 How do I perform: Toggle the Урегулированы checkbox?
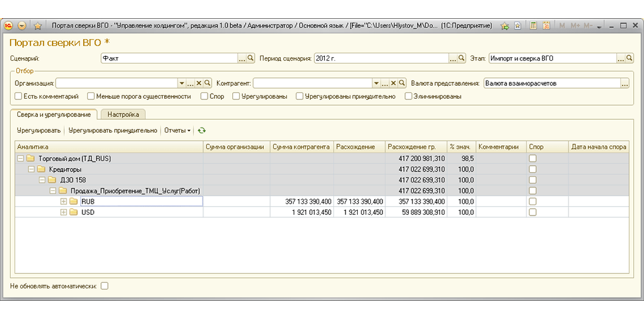point(236,97)
